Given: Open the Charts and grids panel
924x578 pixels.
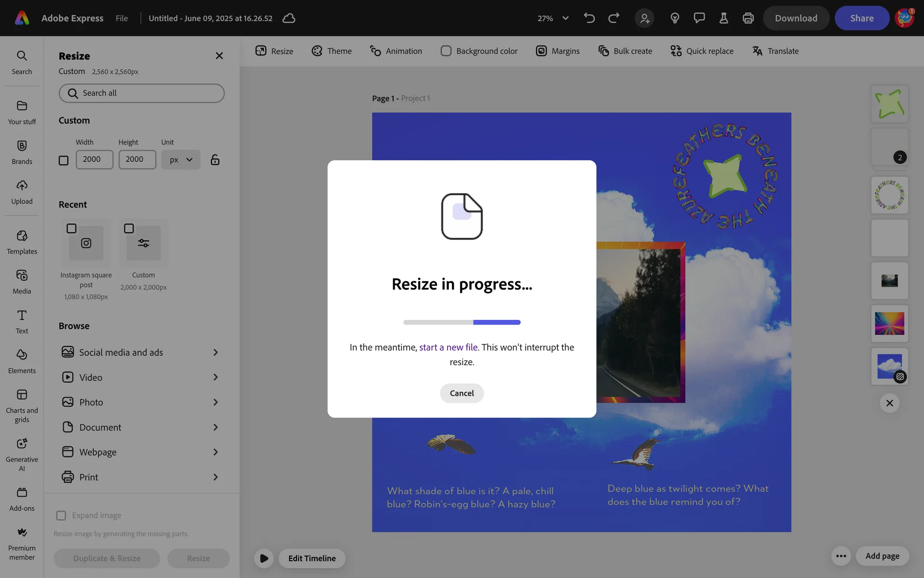Looking at the screenshot, I should click(22, 406).
